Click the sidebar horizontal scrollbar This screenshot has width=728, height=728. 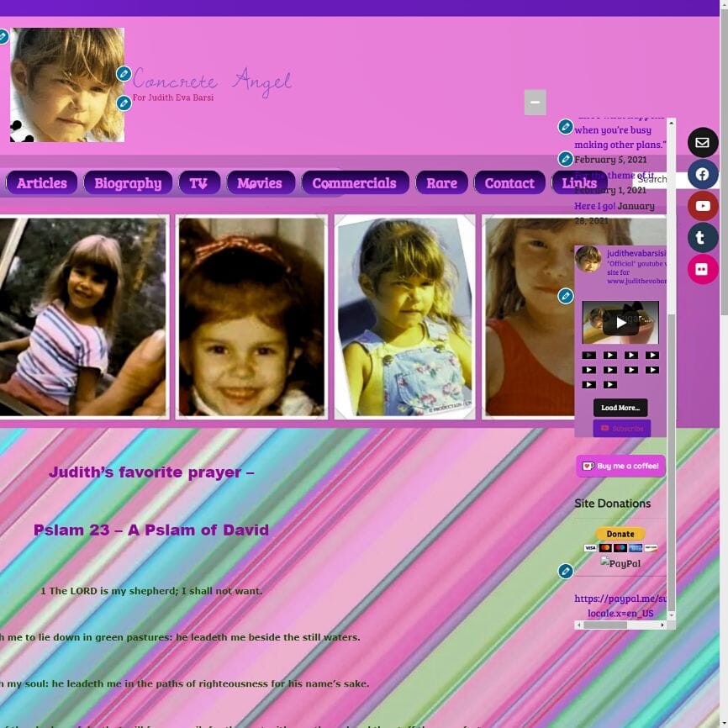[620, 625]
